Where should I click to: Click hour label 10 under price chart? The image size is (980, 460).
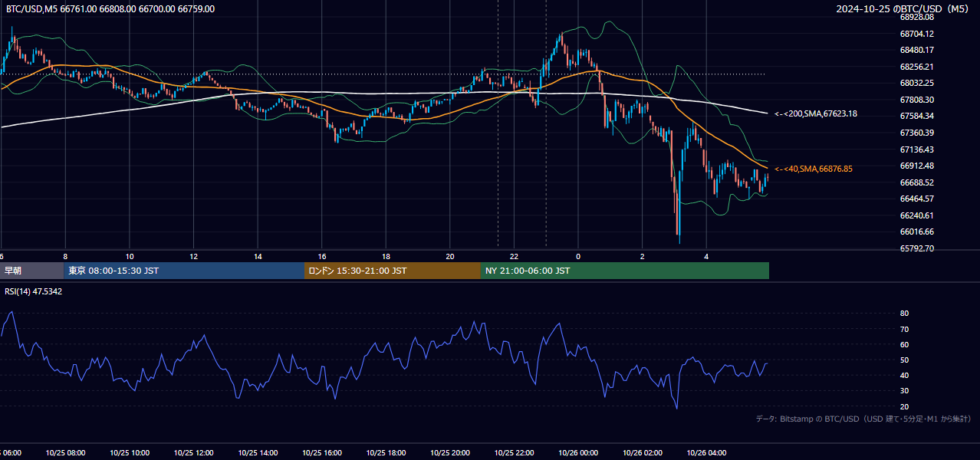pyautogui.click(x=130, y=256)
